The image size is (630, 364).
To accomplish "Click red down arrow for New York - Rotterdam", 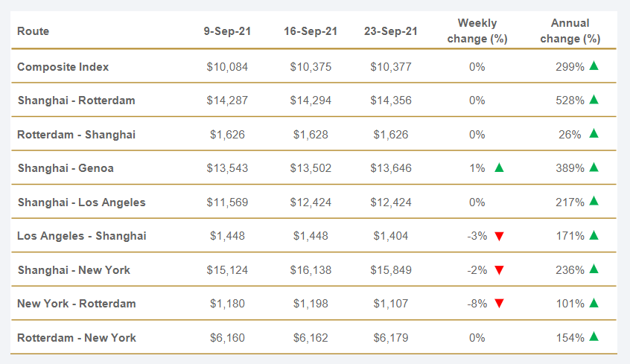I will (x=499, y=304).
